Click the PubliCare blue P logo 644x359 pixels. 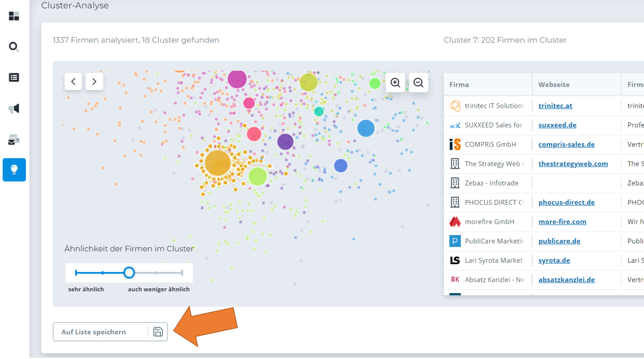point(455,241)
